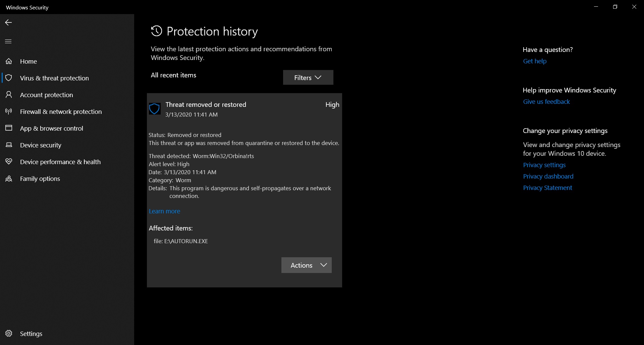Click the affected file E:\AUTORUN.EXE
The height and width of the screenshot is (345, 644).
(181, 241)
